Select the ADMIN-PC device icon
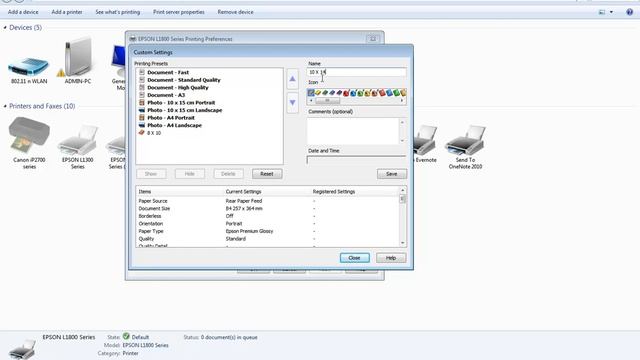 pos(78,61)
